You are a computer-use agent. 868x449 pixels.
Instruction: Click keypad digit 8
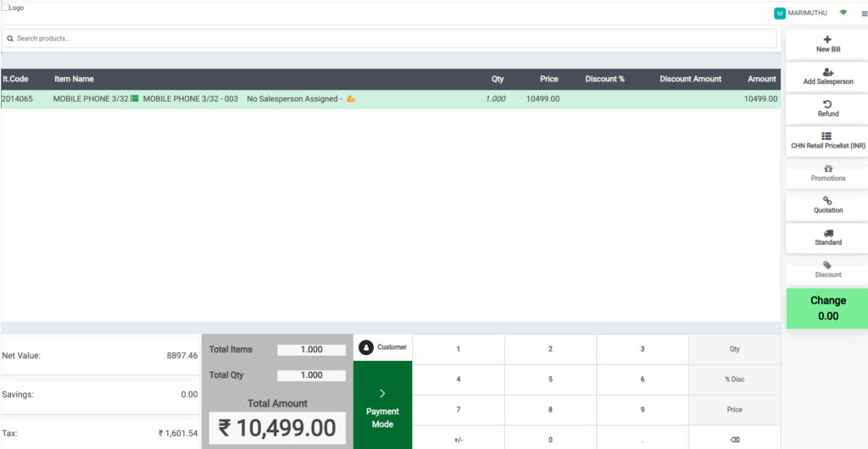point(550,410)
